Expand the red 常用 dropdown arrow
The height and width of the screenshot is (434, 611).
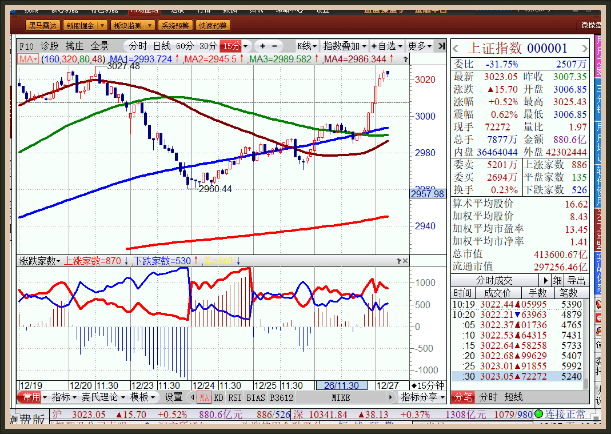tap(45, 398)
